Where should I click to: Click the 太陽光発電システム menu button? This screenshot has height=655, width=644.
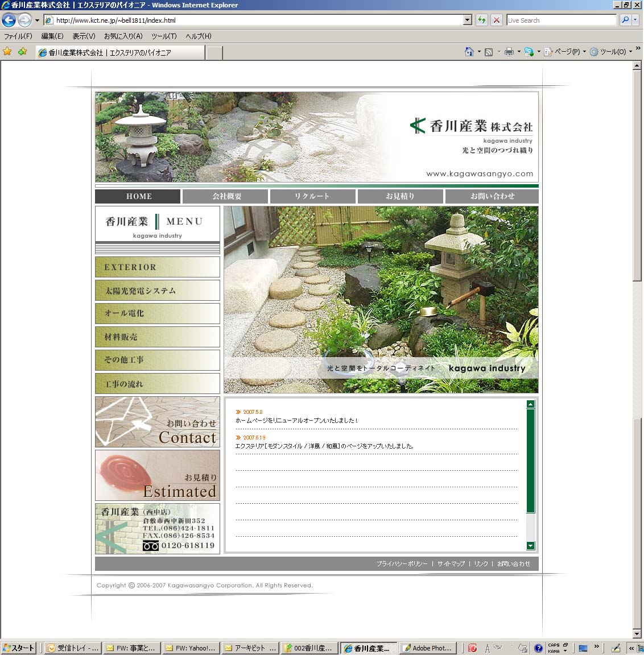[157, 291]
